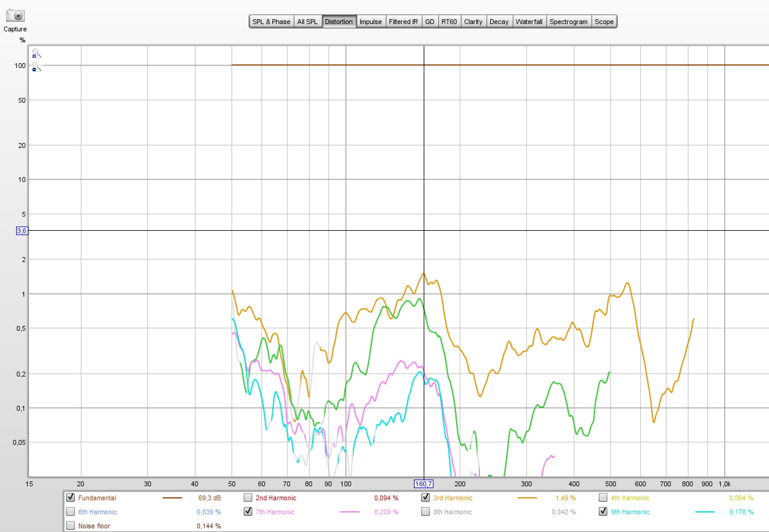Viewport: 769px width, 532px height.
Task: Hide the 3rd Harmonic trace
Action: pos(425,497)
